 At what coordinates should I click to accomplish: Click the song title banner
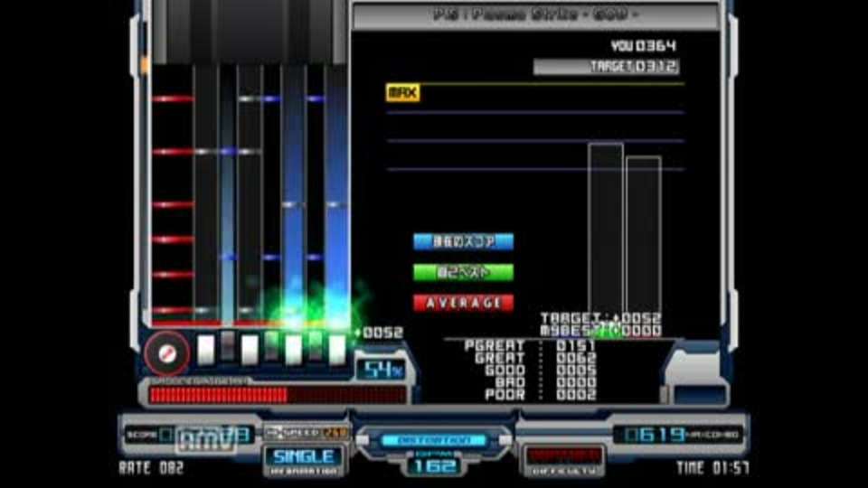[x=535, y=15]
